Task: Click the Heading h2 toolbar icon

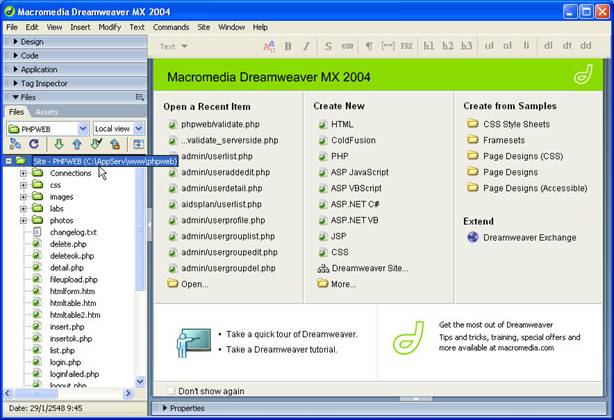Action: click(448, 46)
